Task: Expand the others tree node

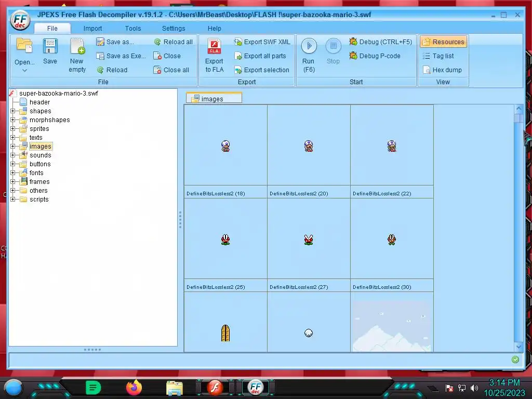Action: (13, 190)
